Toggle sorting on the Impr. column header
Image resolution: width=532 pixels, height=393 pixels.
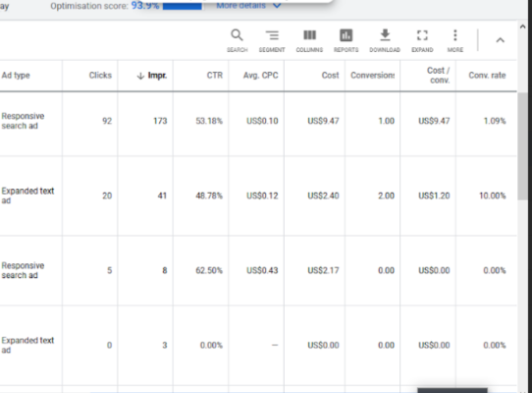tap(157, 76)
